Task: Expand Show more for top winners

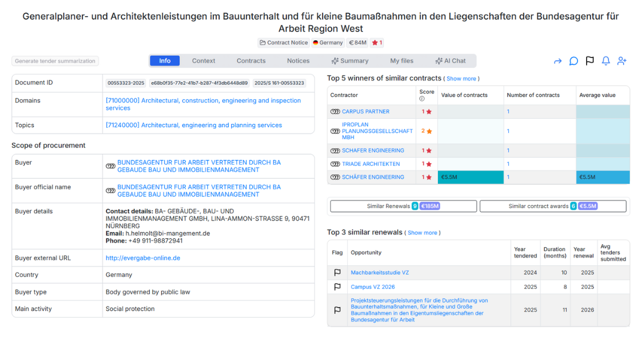Action: click(461, 79)
